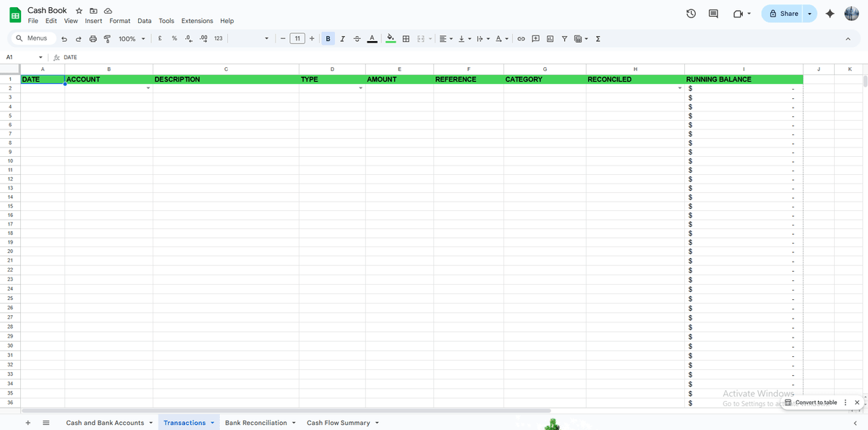This screenshot has height=430, width=868.
Task: Decrease decimal places
Action: point(189,39)
